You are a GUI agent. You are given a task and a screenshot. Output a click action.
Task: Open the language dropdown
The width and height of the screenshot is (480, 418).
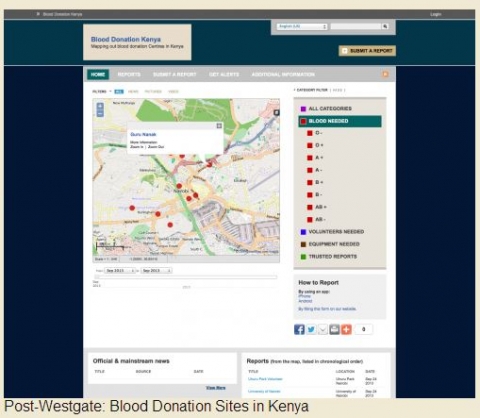302,26
